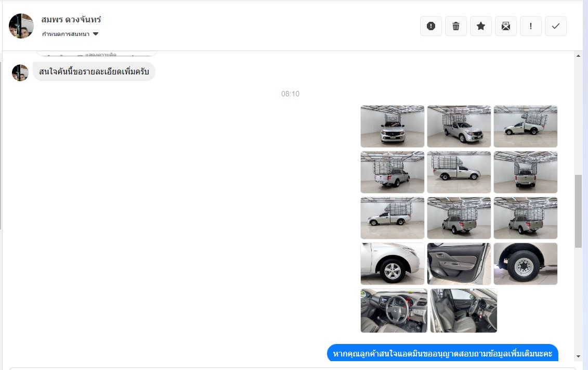Open the contact's profile picture in header
Image resolution: width=588 pixels, height=370 pixels.
point(21,26)
